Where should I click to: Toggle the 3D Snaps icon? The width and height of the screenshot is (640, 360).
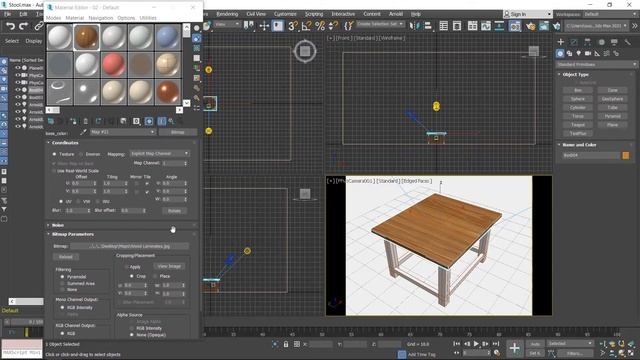click(x=293, y=26)
